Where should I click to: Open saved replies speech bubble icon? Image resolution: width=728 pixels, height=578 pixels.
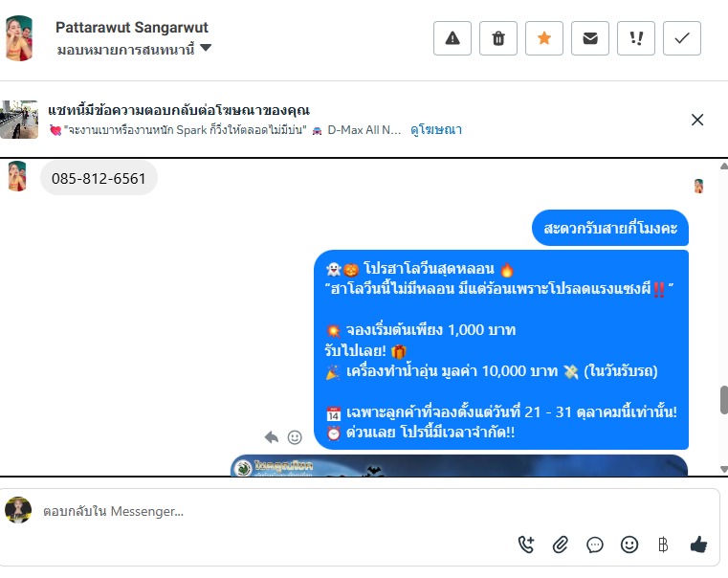pyautogui.click(x=595, y=545)
